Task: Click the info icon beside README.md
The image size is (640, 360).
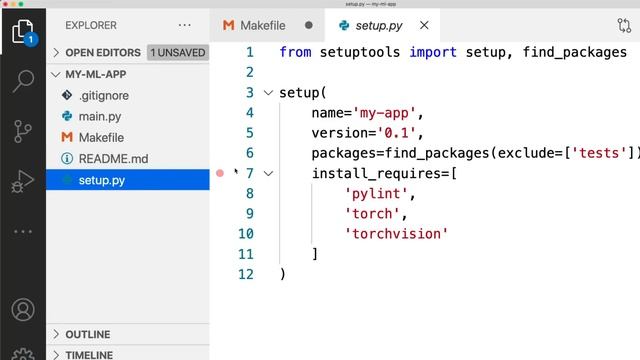Action: pos(67,159)
